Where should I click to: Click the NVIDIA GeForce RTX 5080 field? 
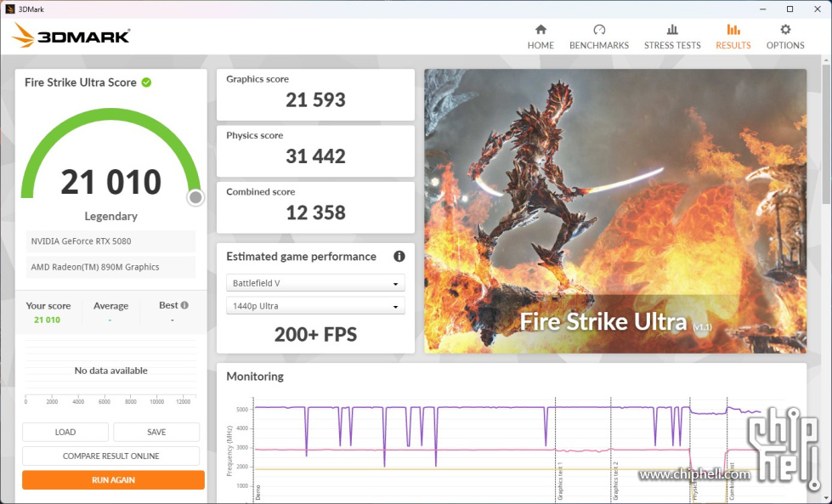(x=110, y=241)
